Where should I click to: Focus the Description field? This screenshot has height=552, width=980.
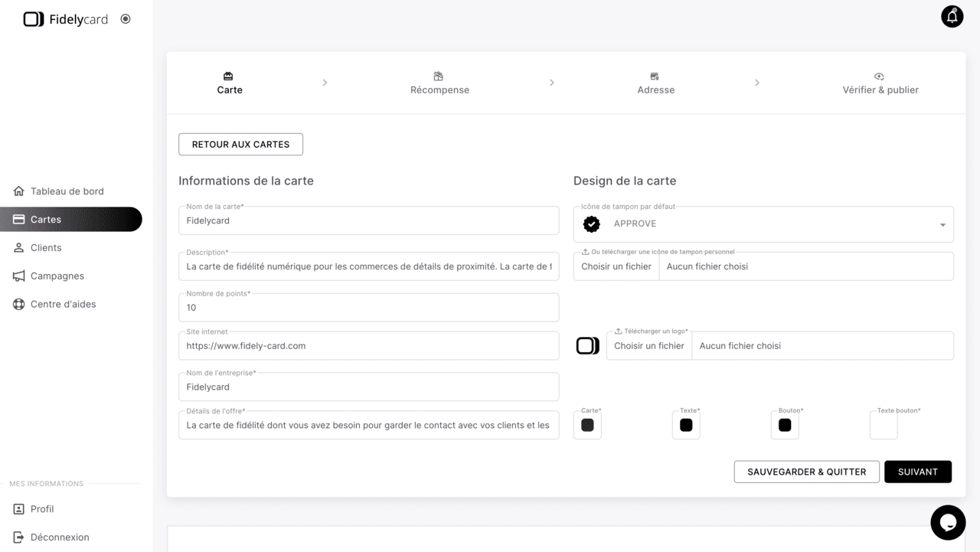click(x=369, y=266)
